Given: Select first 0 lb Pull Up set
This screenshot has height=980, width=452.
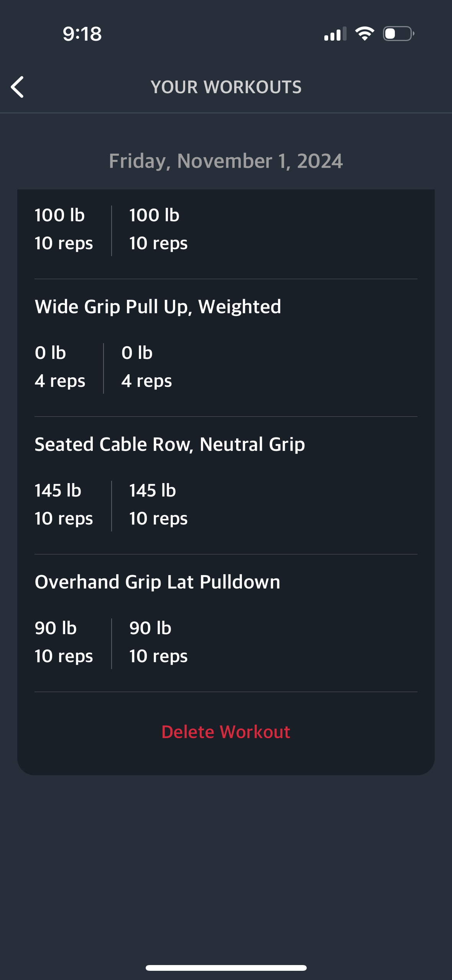Looking at the screenshot, I should coord(60,367).
